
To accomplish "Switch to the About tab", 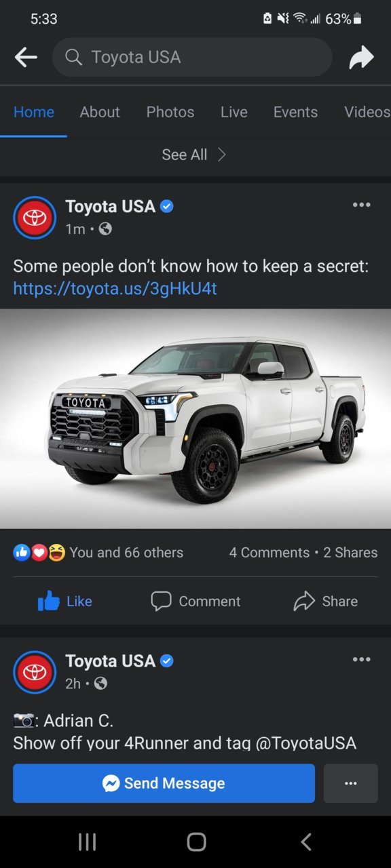I will click(x=100, y=112).
